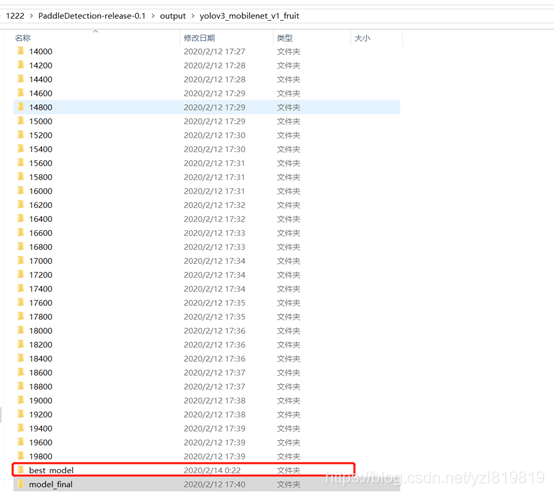Select the folder icon for 14800
Screen dimensions: 554x496
coord(21,107)
